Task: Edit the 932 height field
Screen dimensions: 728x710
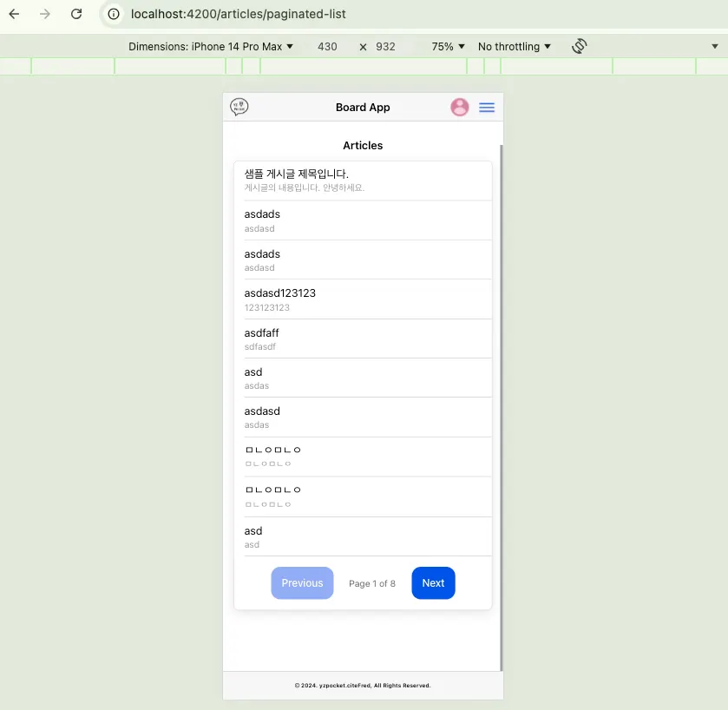Action: pos(385,46)
